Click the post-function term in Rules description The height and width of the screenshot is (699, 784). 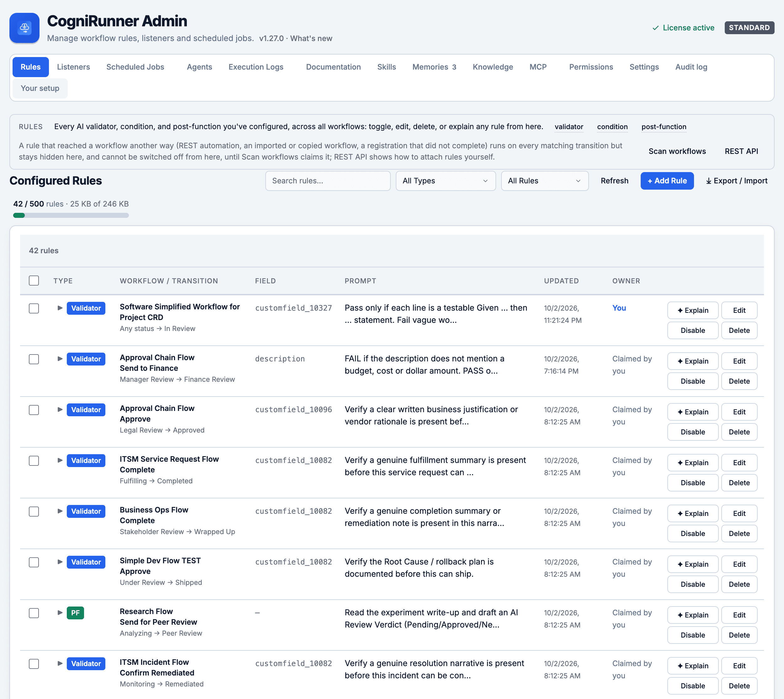[x=664, y=127]
